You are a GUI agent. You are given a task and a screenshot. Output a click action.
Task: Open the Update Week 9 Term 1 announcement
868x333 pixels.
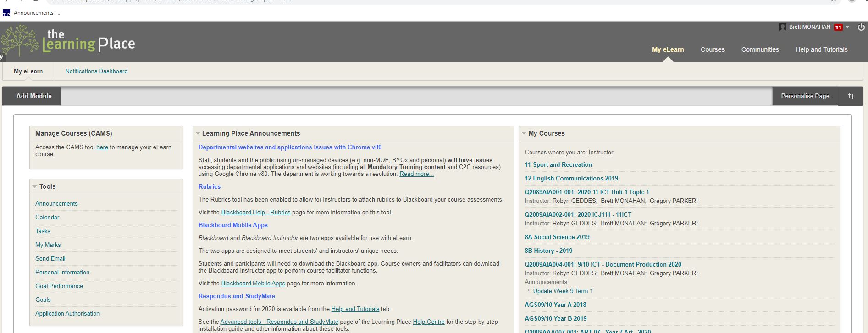(563, 291)
